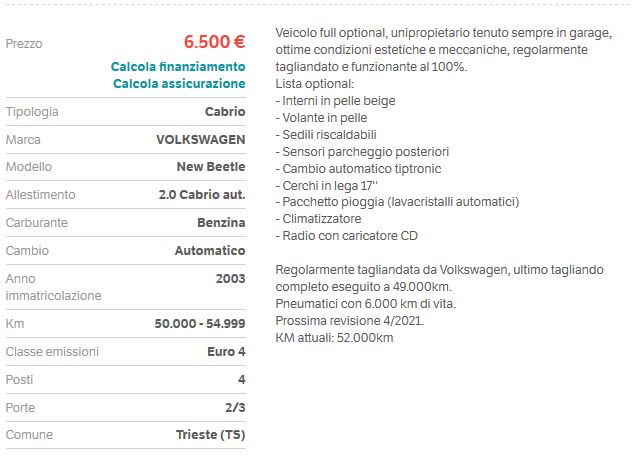This screenshot has height=465, width=636.
Task: Click the 6.500 € price value
Action: 214,42
